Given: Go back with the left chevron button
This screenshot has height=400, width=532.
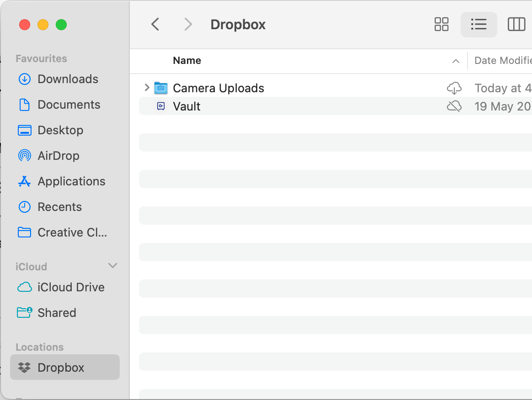Looking at the screenshot, I should [x=155, y=24].
